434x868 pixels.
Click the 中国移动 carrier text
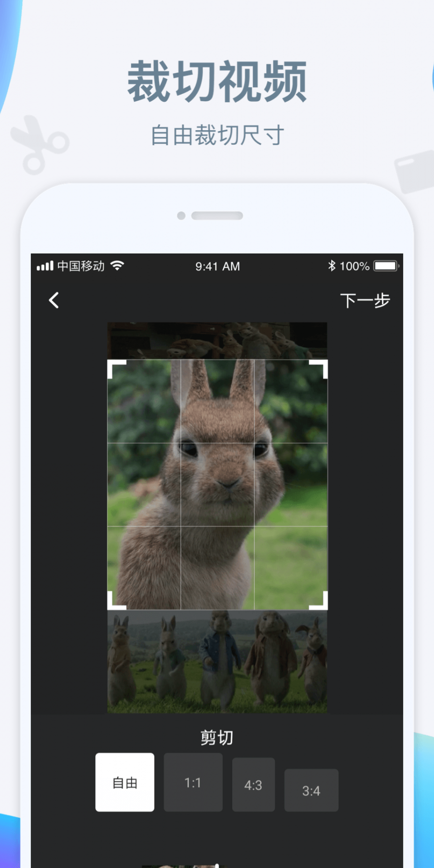pyautogui.click(x=81, y=266)
